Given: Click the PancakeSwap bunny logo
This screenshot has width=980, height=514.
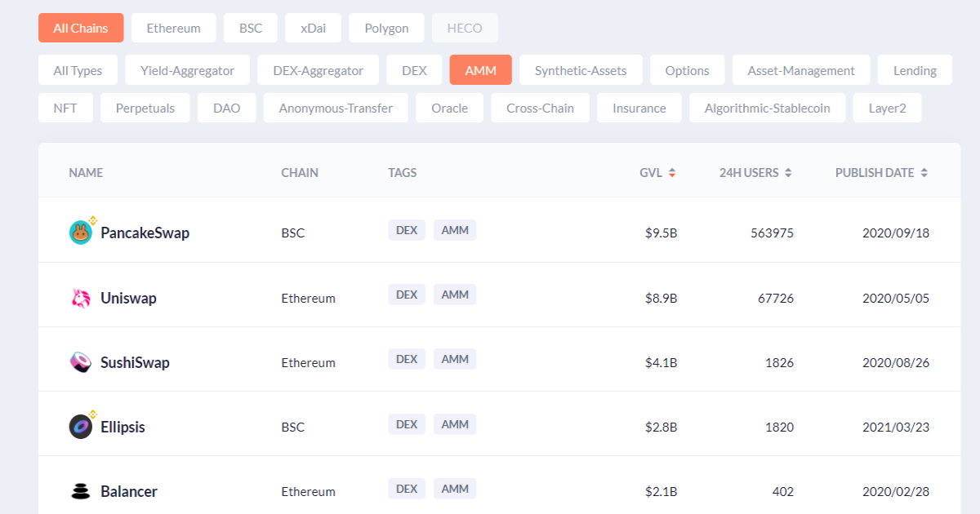Looking at the screenshot, I should 81,233.
